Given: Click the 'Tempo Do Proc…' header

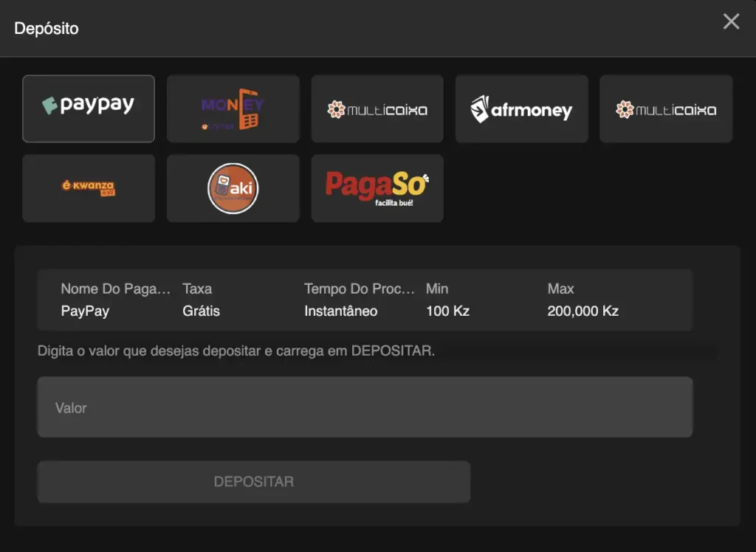Looking at the screenshot, I should (x=360, y=289).
